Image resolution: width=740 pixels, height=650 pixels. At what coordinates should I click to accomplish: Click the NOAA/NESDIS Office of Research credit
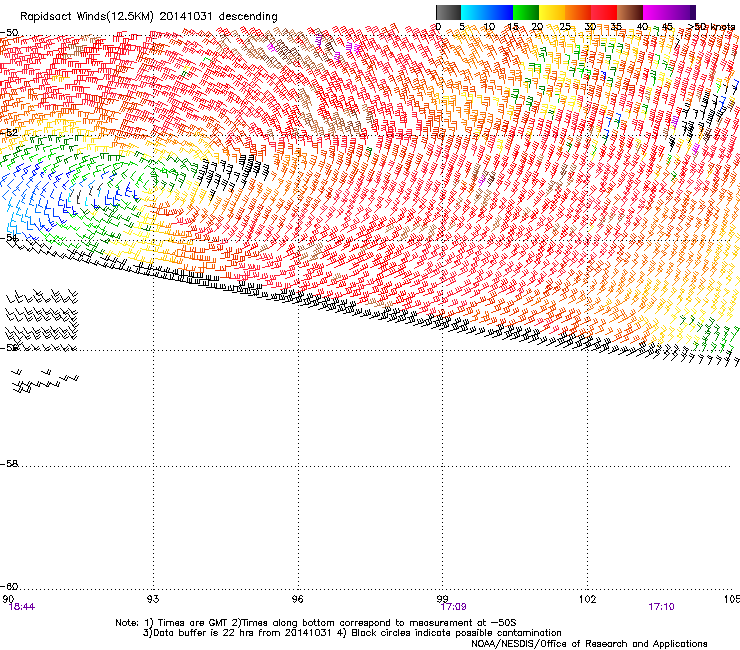tap(589, 643)
